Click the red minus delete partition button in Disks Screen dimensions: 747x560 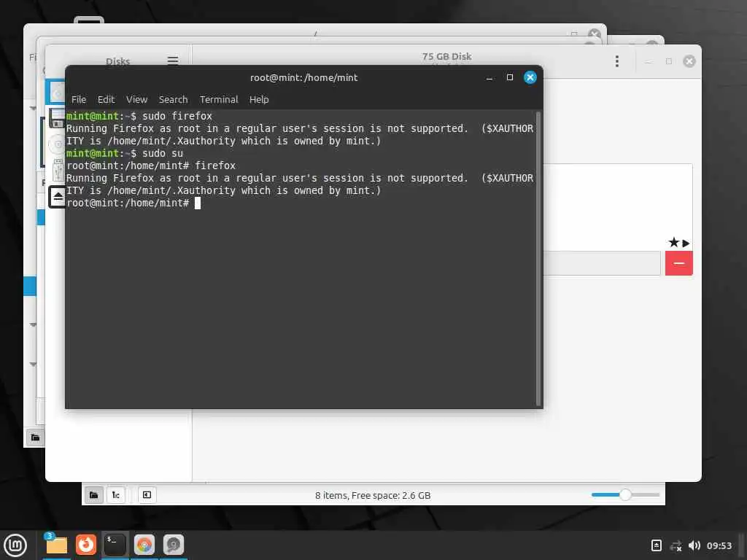pyautogui.click(x=679, y=263)
